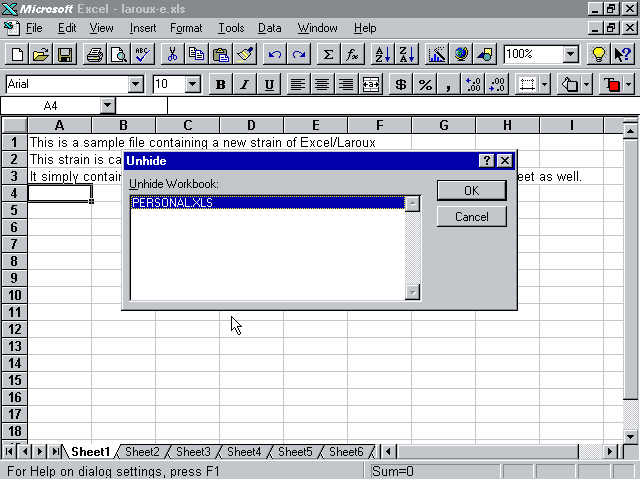Apply the red font color swatch

click(x=611, y=84)
